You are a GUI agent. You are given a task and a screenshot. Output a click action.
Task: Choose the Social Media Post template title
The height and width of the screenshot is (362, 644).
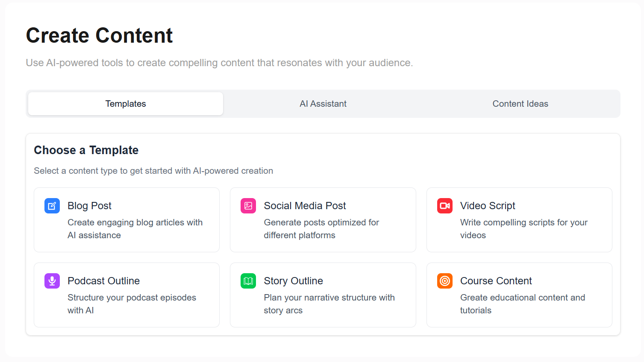(x=305, y=206)
